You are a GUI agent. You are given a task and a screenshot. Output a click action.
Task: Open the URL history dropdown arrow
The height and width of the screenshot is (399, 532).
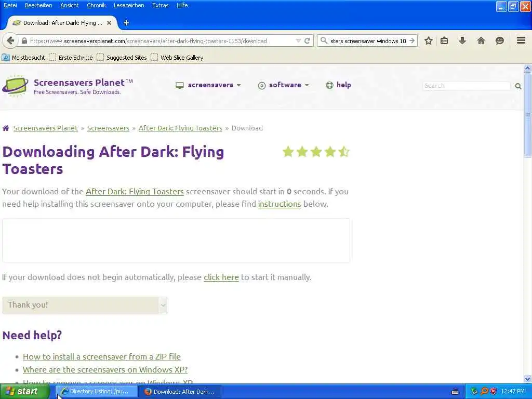298,41
